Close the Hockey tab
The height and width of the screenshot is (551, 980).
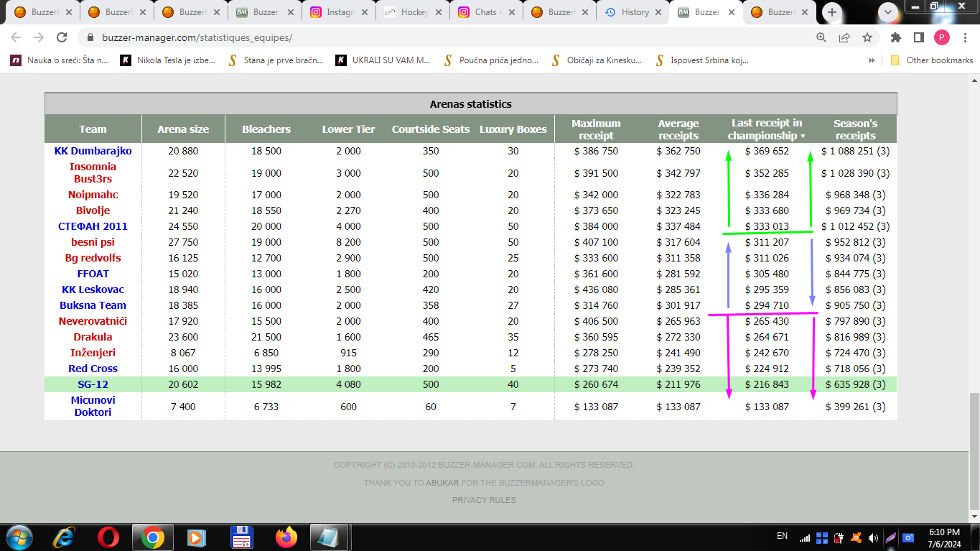click(x=439, y=12)
